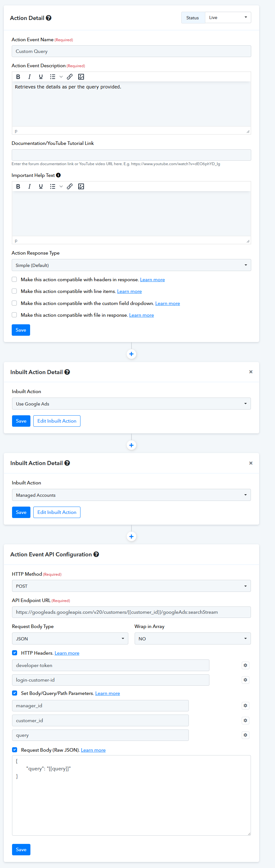Click Bold icon in Action Event Description editor
275x868 pixels.
click(x=18, y=77)
